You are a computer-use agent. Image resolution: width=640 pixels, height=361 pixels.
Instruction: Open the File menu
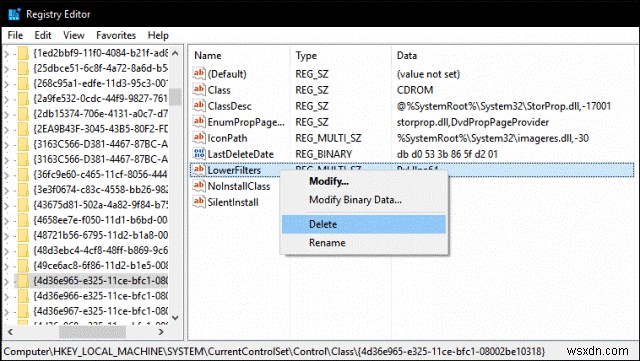click(16, 36)
